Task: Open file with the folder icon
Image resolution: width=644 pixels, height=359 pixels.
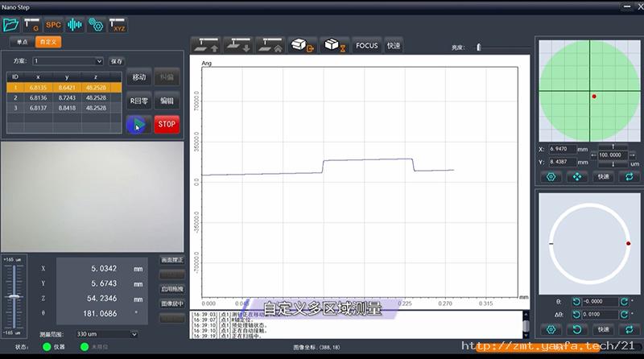Action: (x=10, y=25)
